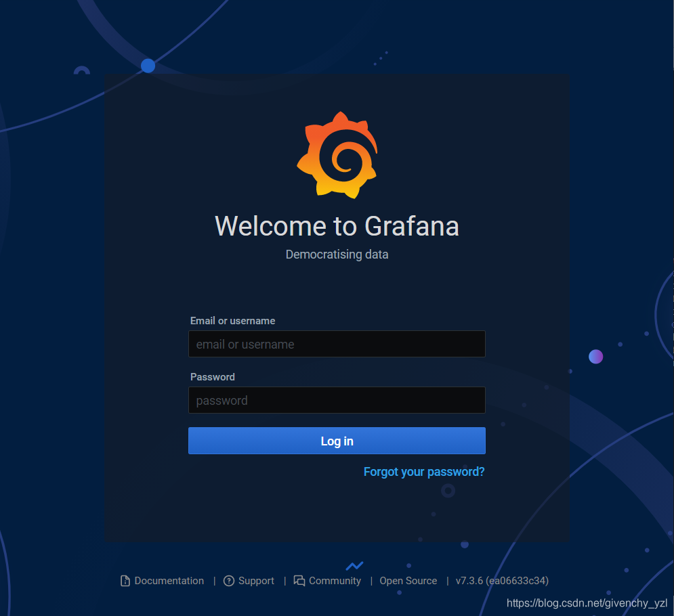Click the Democratising data subtitle
Image resolution: width=674 pixels, height=616 pixels.
[337, 255]
